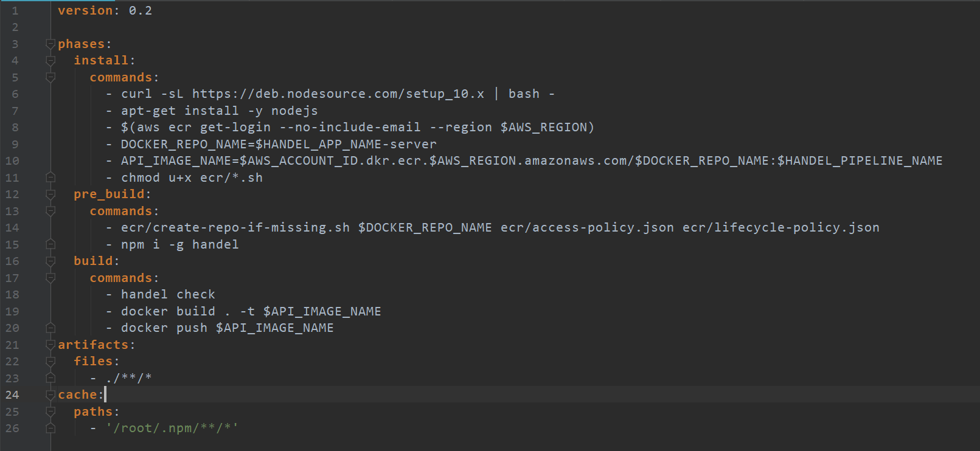
Task: Place cursor on 'version: 0.2' line
Action: click(105, 11)
